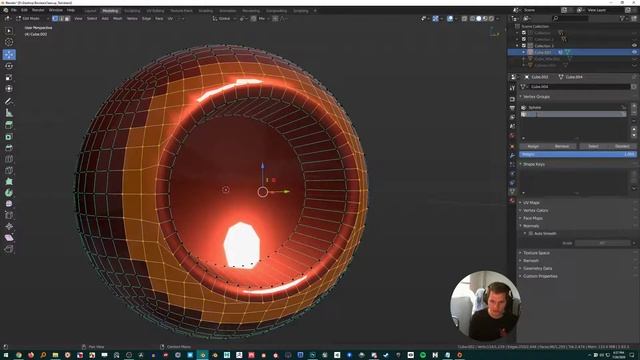Select the Inset Faces tool
Screen dimensions: 640x360
(x=9, y=136)
